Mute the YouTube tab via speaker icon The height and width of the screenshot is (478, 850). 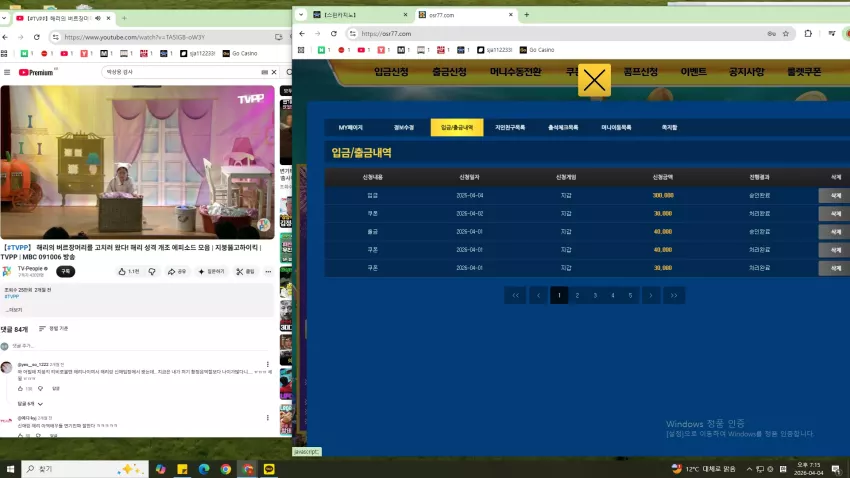pos(98,18)
